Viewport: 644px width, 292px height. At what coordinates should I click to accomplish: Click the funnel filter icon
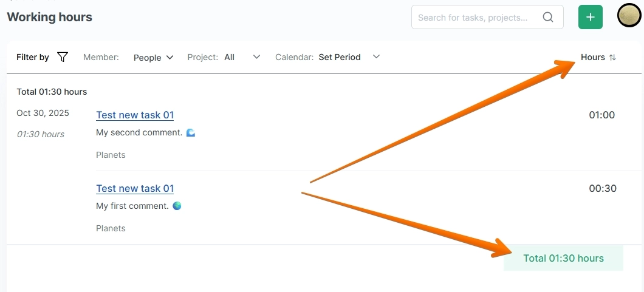click(63, 57)
